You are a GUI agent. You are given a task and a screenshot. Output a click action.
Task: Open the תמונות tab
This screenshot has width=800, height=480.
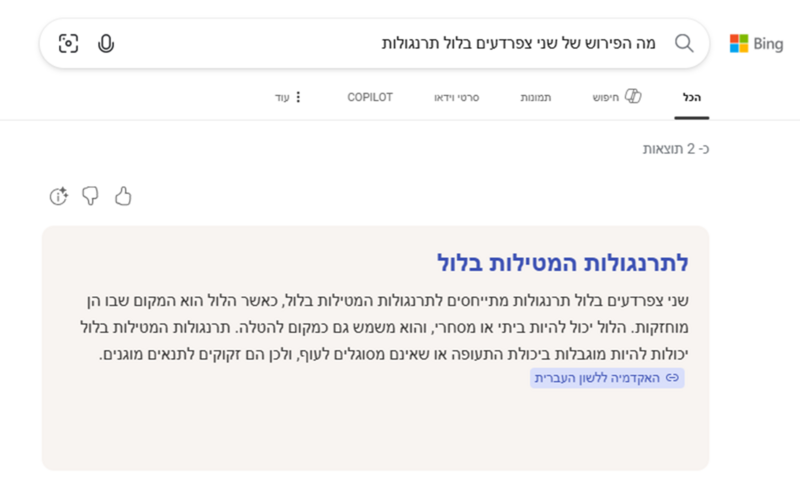(x=535, y=97)
